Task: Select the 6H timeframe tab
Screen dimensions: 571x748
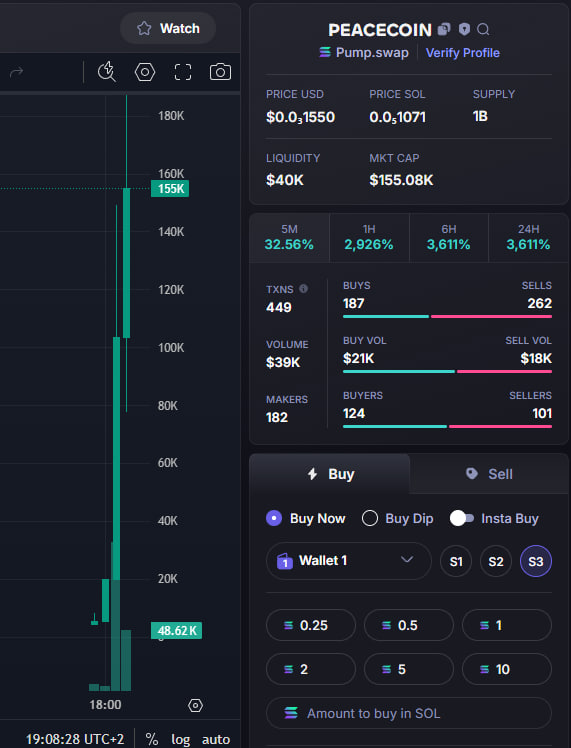Action: pos(448,238)
